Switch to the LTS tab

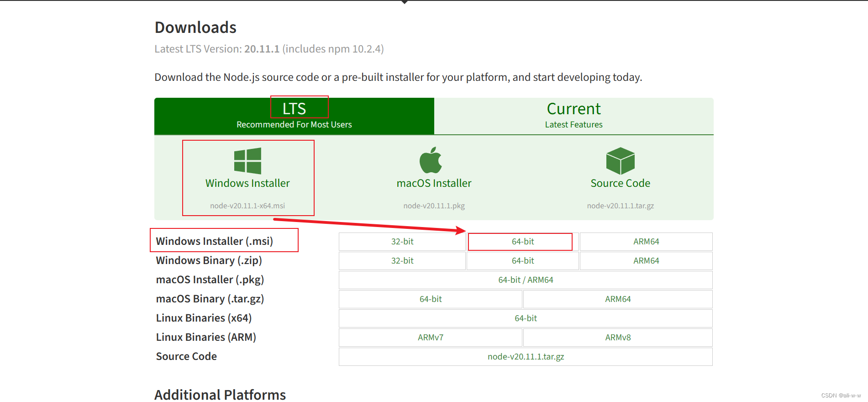pyautogui.click(x=294, y=116)
